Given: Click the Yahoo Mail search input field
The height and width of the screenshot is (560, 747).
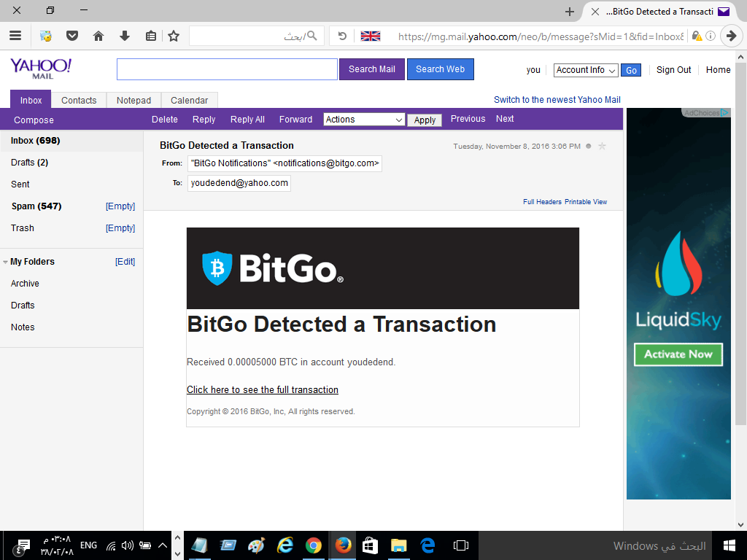Looking at the screenshot, I should 228,69.
